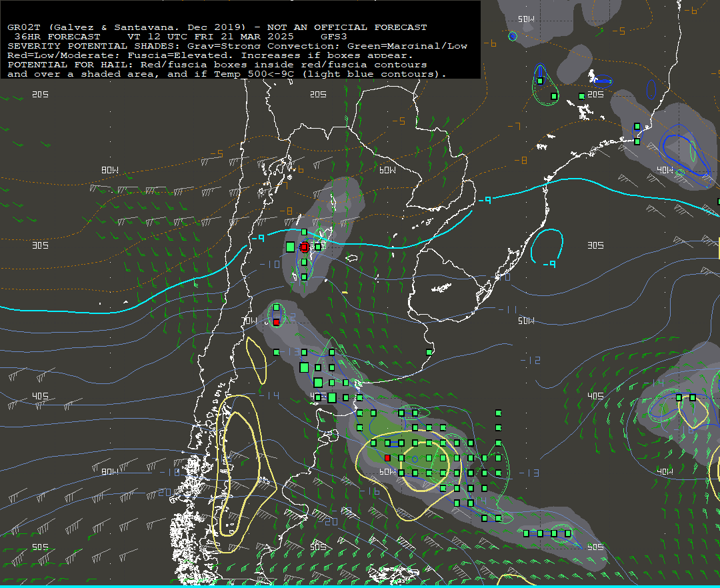Screen dimensions: 720x588
Task: Click the red hail box inside the dark circle
Action: (x=304, y=247)
